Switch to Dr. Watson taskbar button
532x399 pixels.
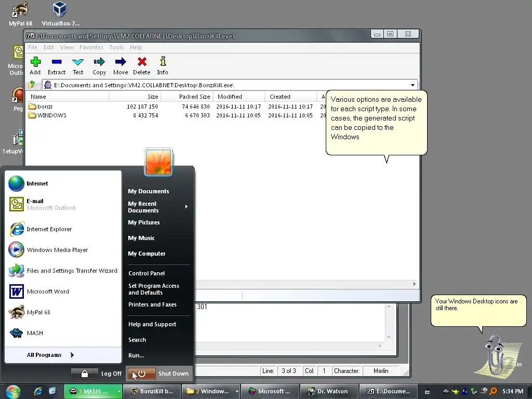328,392
